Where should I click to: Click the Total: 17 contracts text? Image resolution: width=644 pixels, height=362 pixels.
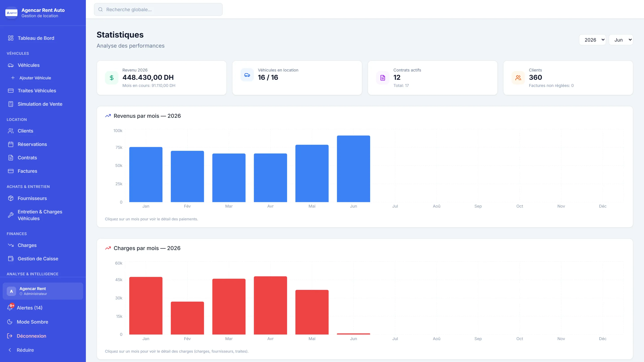coord(401,85)
